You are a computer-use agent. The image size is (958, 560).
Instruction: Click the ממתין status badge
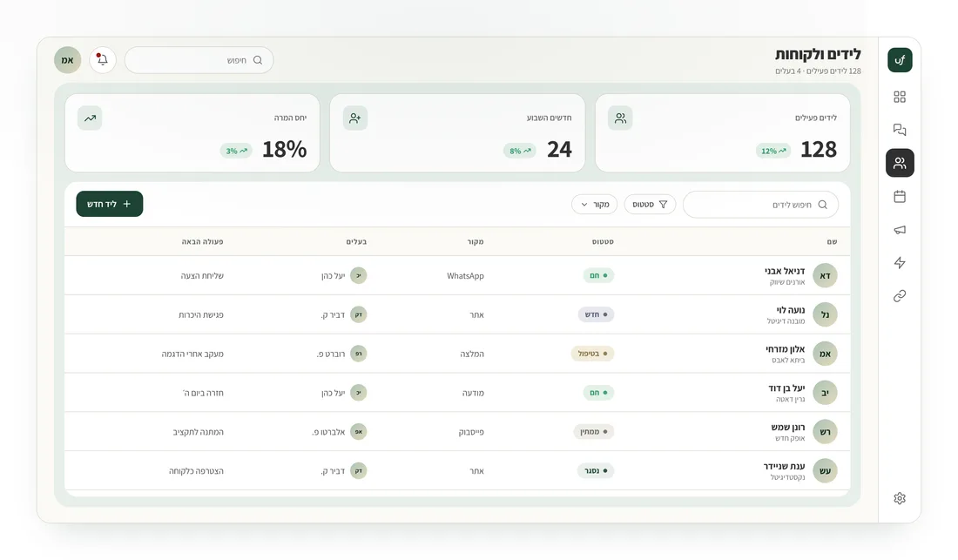(x=593, y=432)
